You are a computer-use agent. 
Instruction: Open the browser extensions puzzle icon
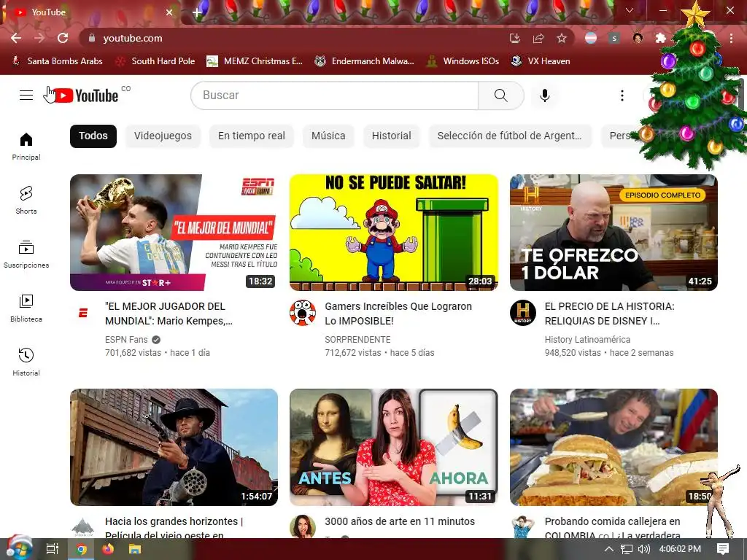point(660,38)
